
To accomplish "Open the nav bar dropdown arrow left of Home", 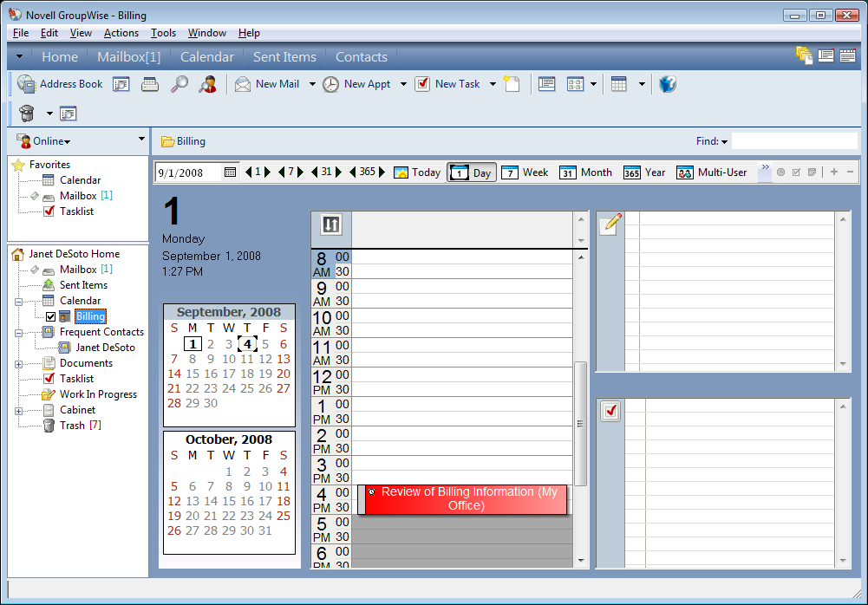I will tap(19, 56).
